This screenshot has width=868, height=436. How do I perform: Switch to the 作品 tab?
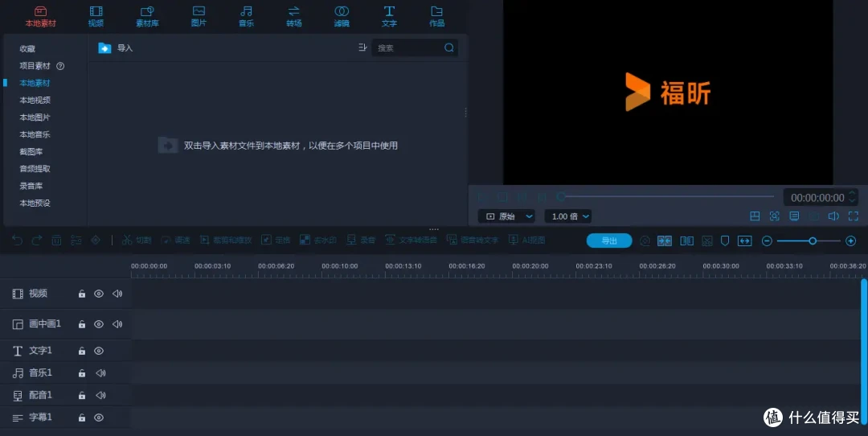tap(436, 17)
